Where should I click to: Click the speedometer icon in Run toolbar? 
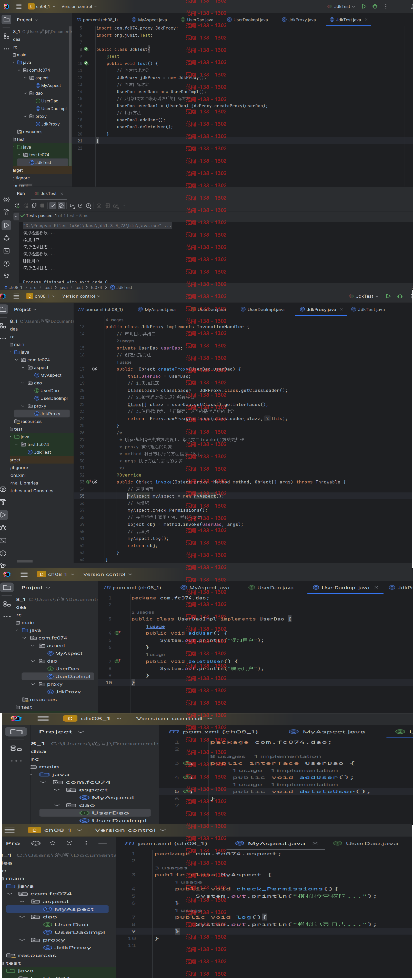click(116, 206)
